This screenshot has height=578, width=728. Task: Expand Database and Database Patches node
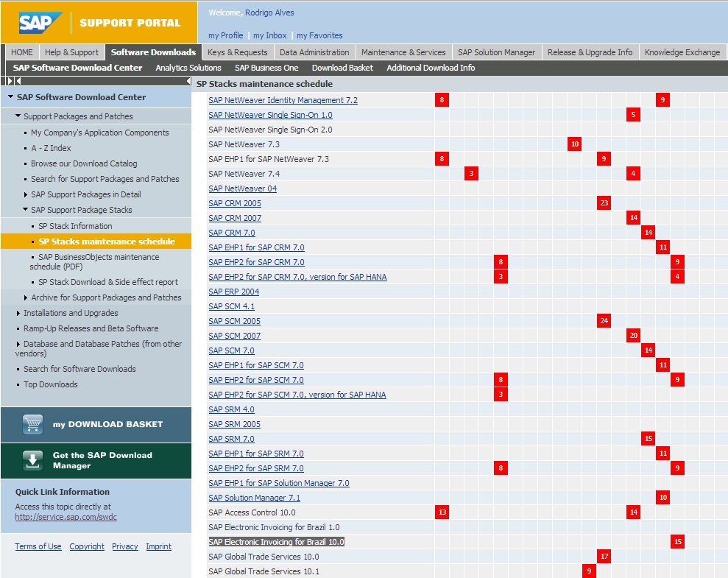pyautogui.click(x=18, y=344)
